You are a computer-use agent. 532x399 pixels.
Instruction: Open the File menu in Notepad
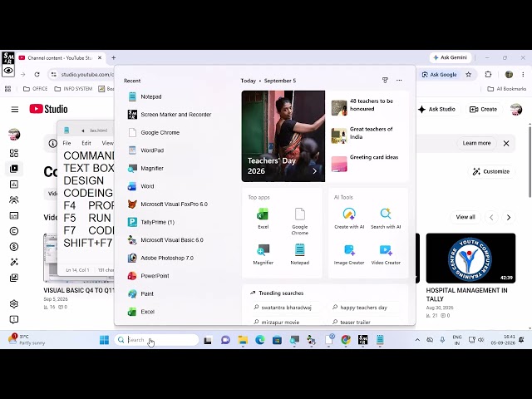66,143
